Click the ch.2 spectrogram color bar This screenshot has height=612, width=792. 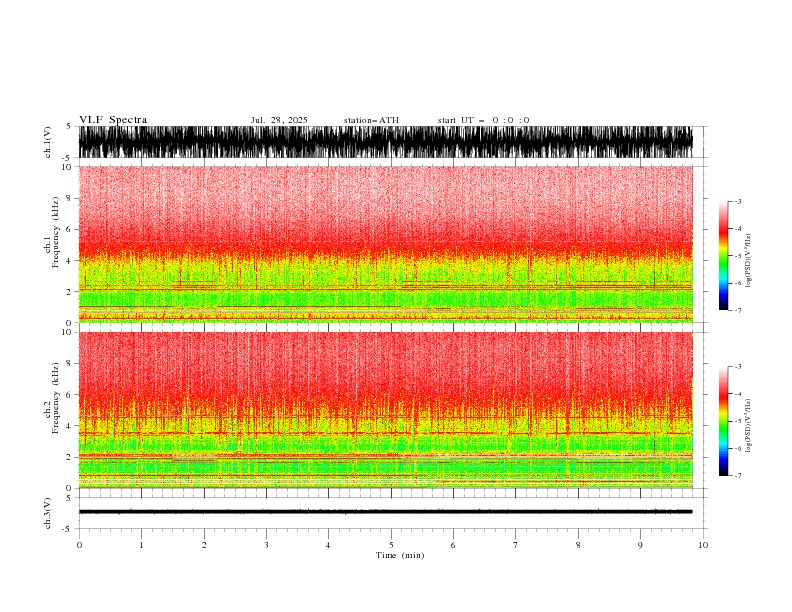[723, 421]
